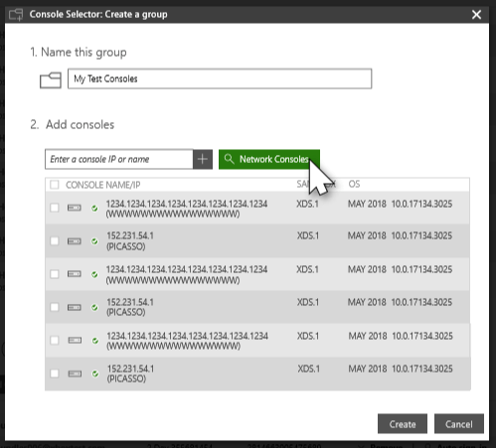
Task: Check the box for the last PICASSO row
Action: click(x=54, y=373)
